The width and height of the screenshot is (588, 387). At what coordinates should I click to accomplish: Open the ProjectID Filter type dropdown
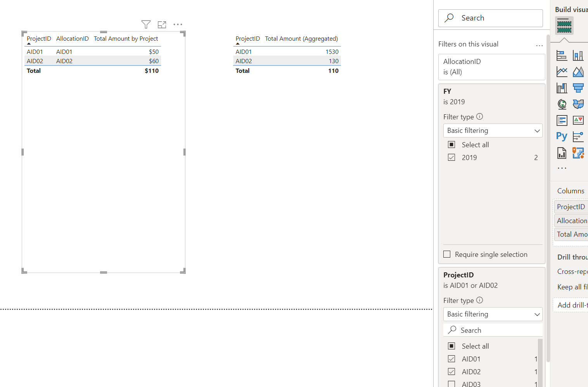coord(493,314)
